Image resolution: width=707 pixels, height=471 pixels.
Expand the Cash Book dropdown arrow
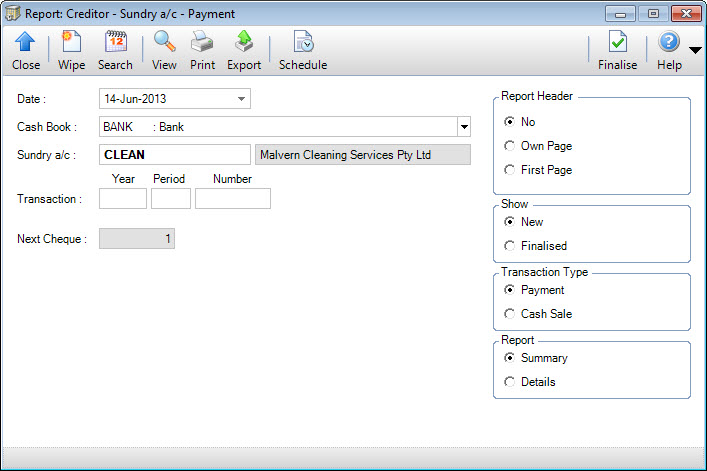[464, 127]
